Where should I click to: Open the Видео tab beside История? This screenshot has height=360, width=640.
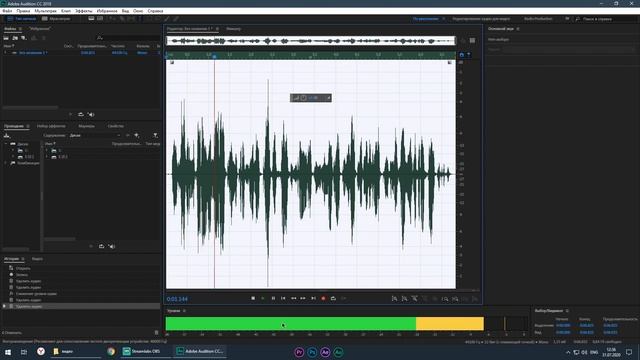[37, 259]
